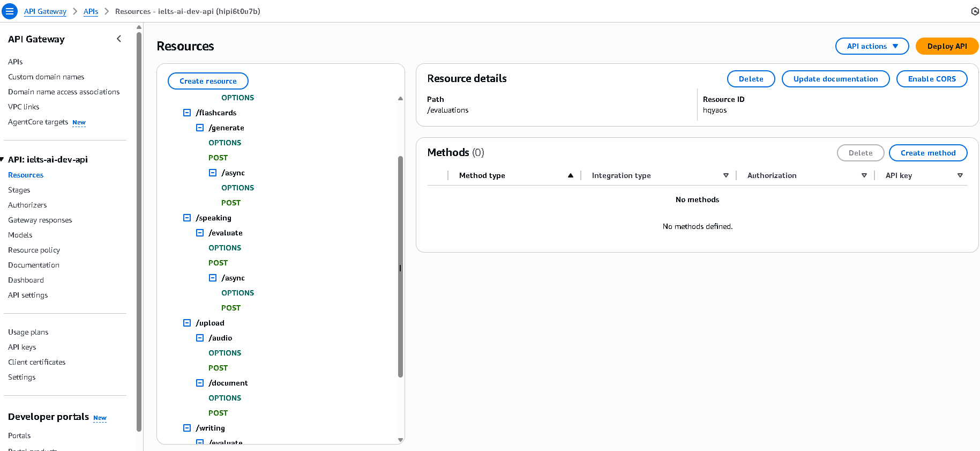The height and width of the screenshot is (451, 980).
Task: Open the hamburger navigation menu icon
Action: click(x=10, y=11)
